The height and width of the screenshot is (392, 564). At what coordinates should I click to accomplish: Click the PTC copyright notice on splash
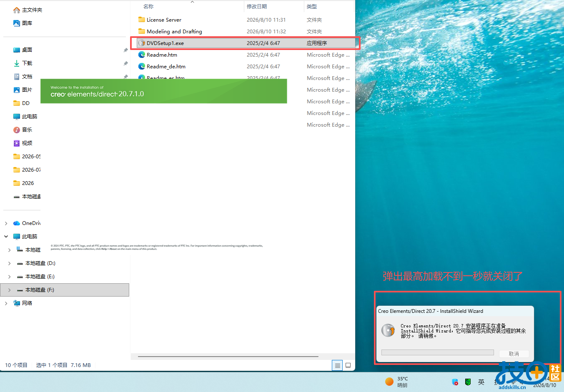tap(157, 247)
